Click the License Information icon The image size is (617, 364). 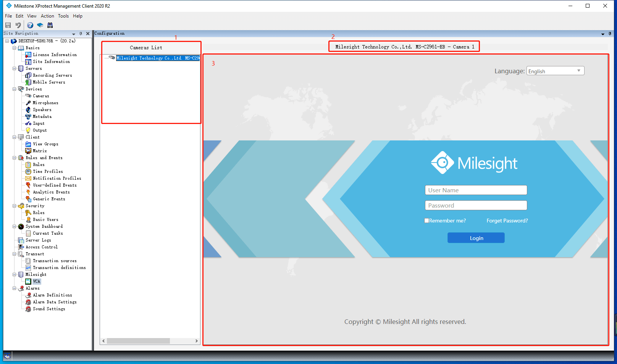click(x=28, y=55)
